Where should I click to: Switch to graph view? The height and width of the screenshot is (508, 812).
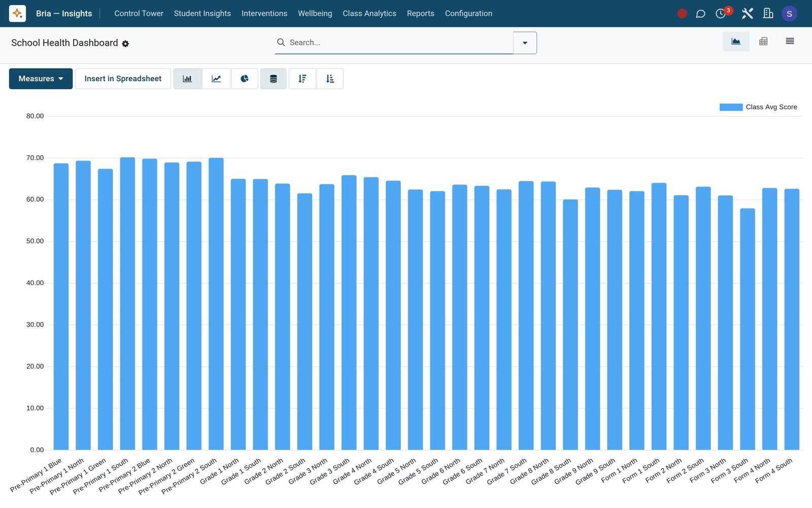pos(736,42)
